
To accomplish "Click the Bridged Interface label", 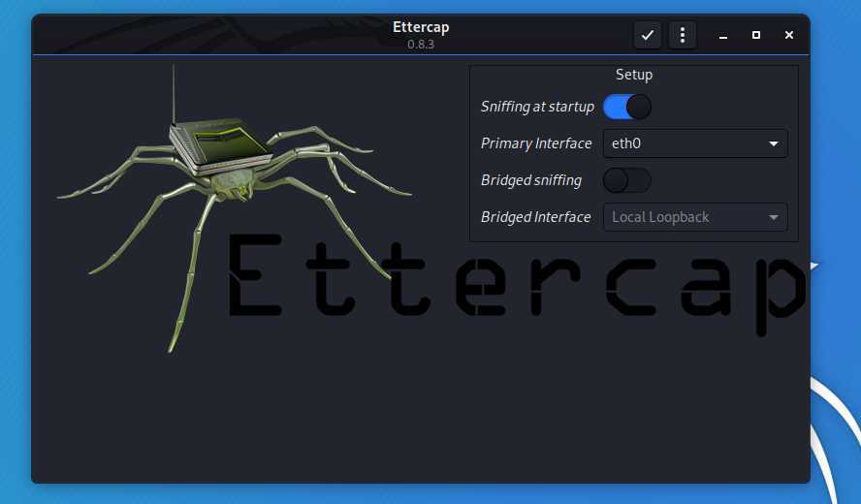I will [x=535, y=217].
